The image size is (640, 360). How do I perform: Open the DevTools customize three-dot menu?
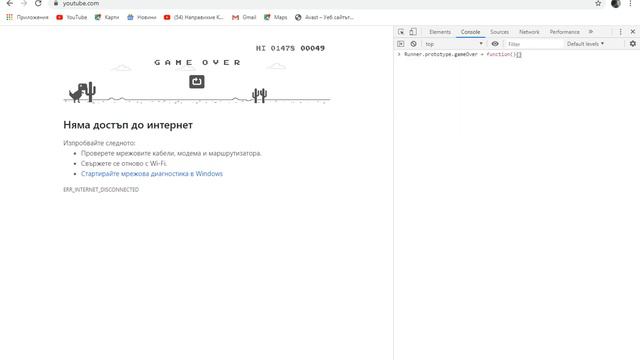620,32
